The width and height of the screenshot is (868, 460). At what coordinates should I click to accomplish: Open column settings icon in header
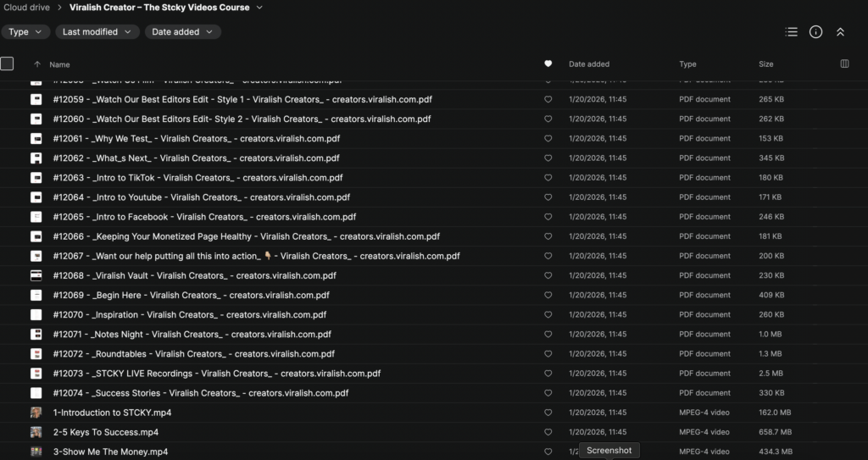[844, 64]
